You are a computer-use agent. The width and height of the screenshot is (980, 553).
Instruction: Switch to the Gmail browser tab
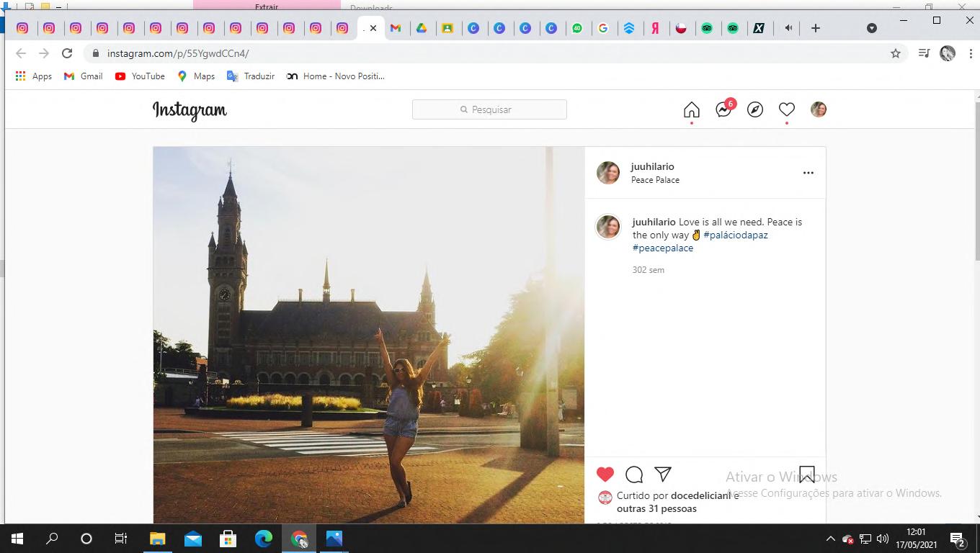pyautogui.click(x=396, y=28)
